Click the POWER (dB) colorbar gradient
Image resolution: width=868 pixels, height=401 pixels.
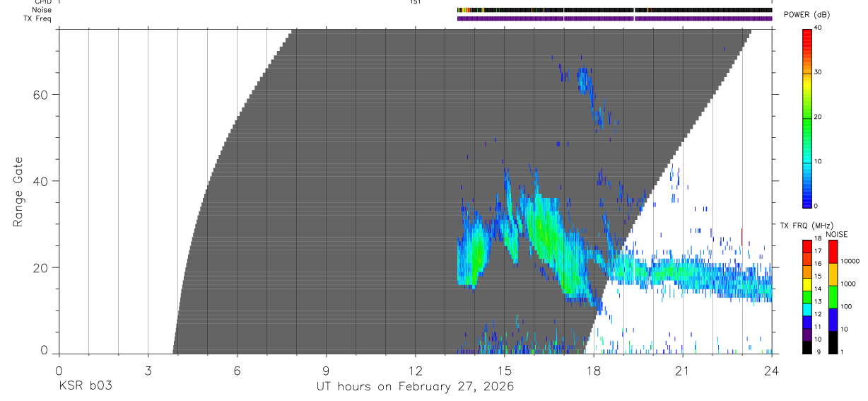tap(807, 118)
